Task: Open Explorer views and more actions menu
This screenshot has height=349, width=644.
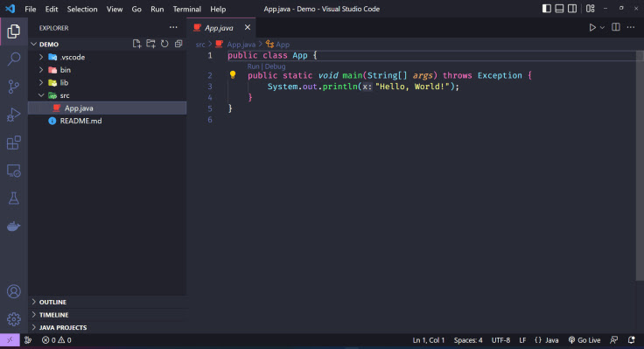Action: click(173, 27)
